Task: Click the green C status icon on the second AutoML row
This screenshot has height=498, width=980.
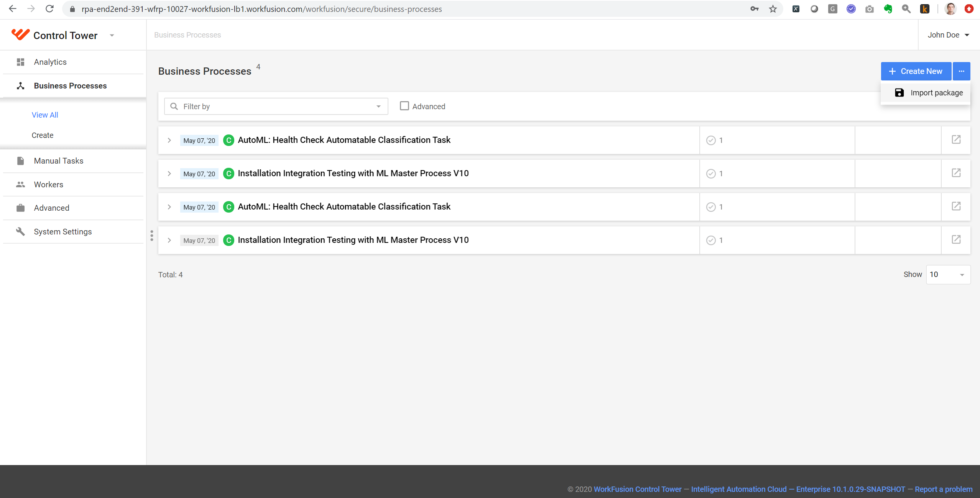Action: (x=229, y=207)
